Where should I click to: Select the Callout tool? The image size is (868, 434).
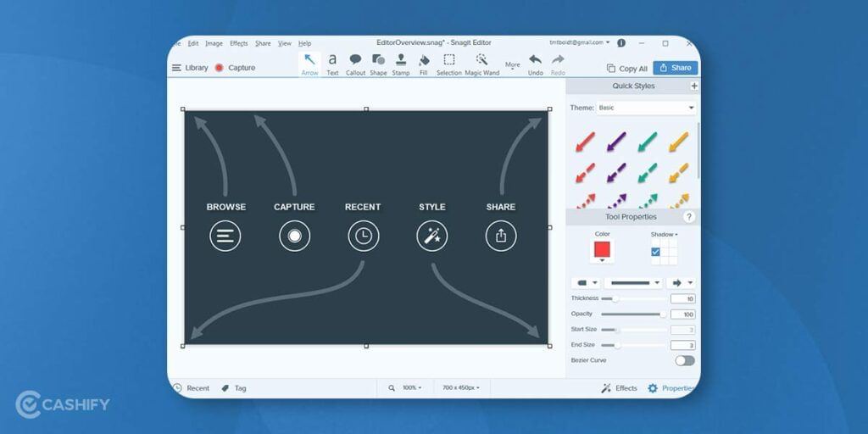click(x=355, y=64)
